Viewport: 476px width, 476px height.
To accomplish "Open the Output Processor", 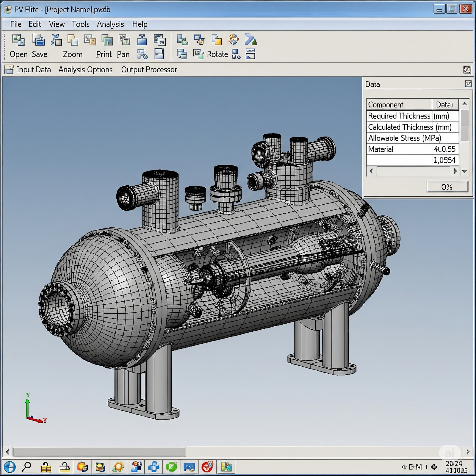I will coord(149,70).
